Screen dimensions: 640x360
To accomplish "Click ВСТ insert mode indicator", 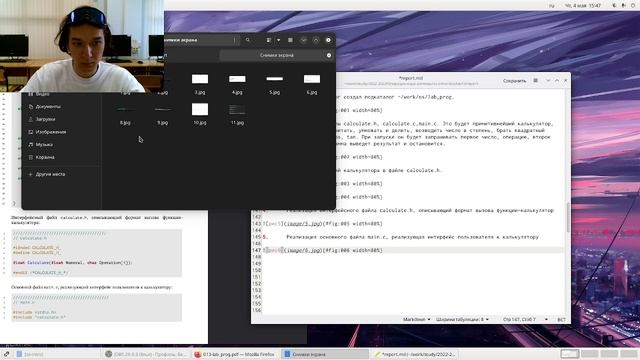I will [561, 320].
